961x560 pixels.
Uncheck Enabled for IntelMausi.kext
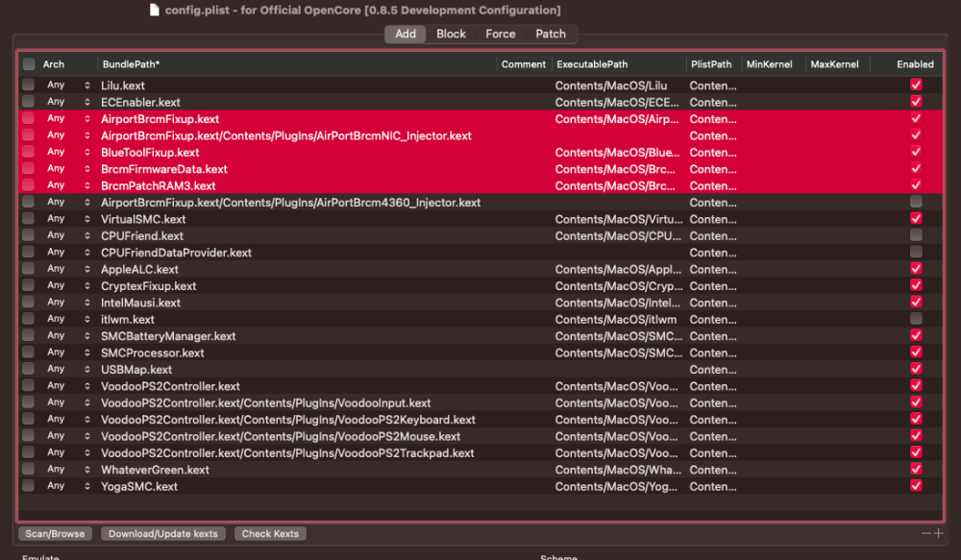point(916,302)
